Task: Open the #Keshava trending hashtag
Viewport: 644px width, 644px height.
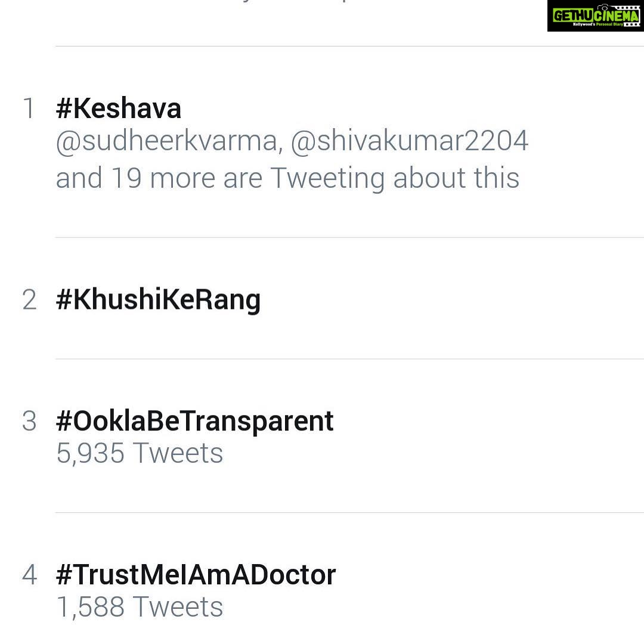Action: tap(118, 109)
